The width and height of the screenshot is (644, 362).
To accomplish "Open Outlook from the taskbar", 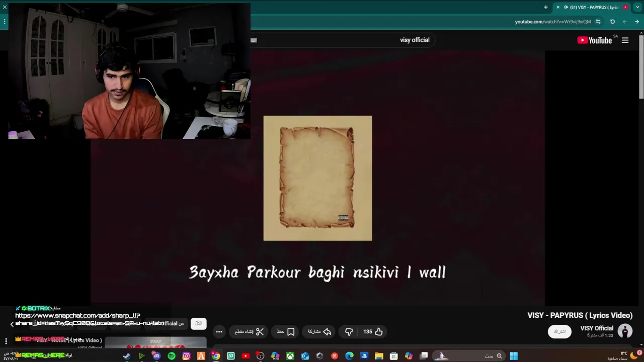I will coord(305,356).
